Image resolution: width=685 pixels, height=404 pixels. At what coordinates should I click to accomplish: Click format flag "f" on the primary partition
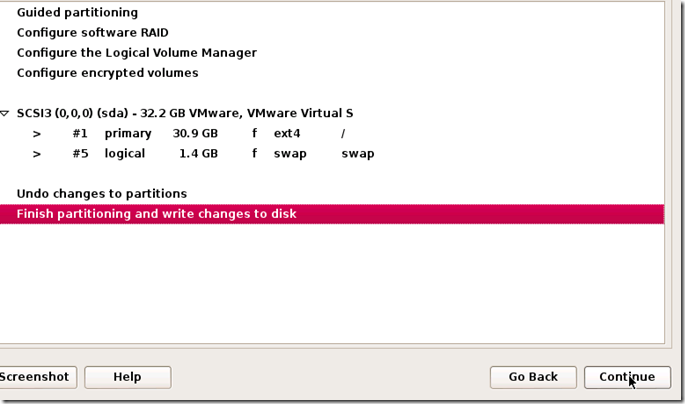[x=255, y=134]
